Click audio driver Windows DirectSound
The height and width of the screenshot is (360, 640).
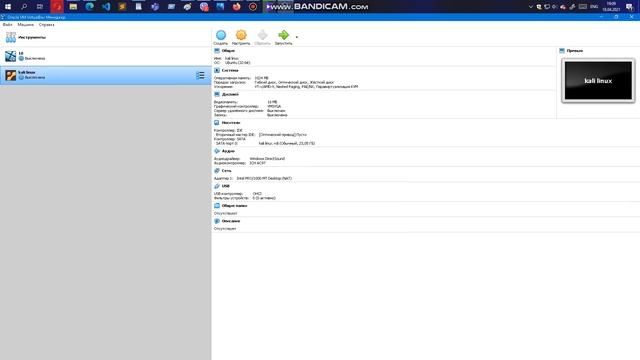point(267,159)
